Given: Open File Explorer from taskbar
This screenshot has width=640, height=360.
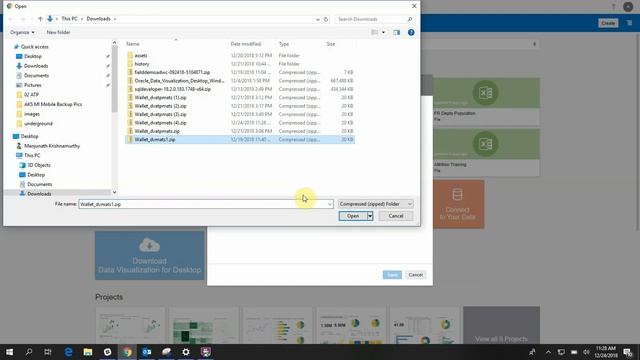Looking at the screenshot, I should point(88,352).
